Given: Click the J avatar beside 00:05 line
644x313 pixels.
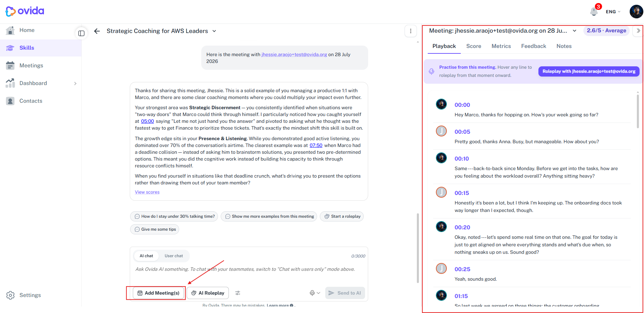Looking at the screenshot, I should pyautogui.click(x=441, y=131).
